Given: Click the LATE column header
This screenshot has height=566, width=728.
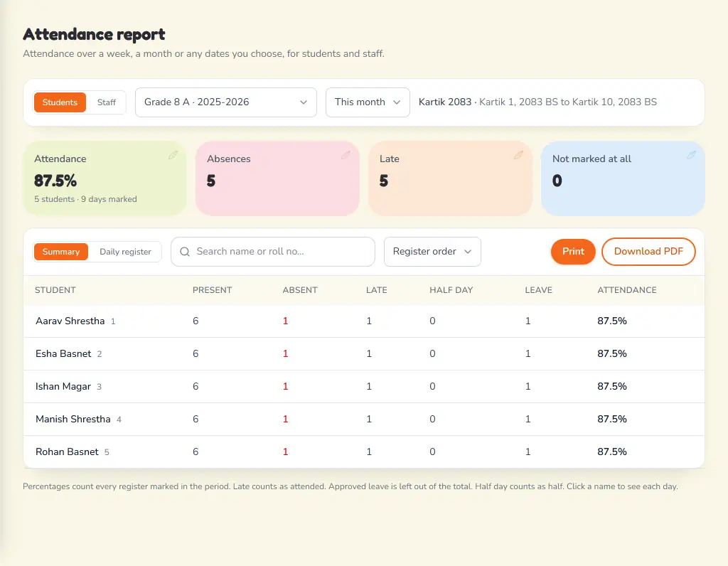Looking at the screenshot, I should coord(377,290).
